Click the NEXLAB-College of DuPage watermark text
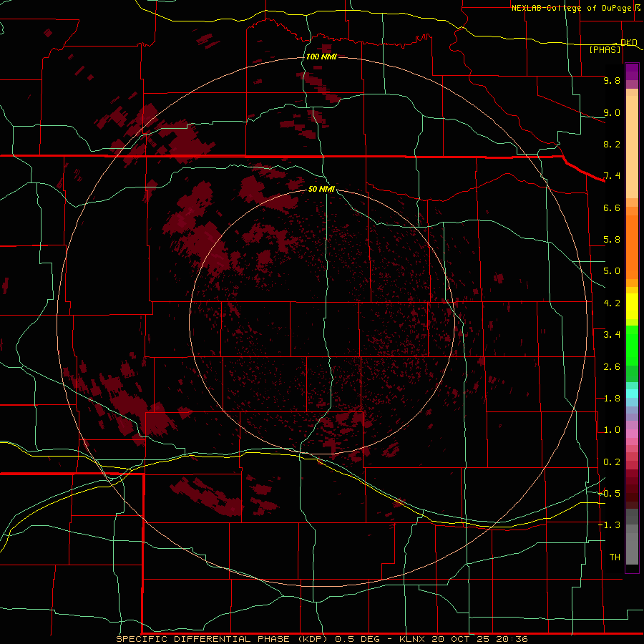This screenshot has width=644, height=644. click(x=571, y=8)
